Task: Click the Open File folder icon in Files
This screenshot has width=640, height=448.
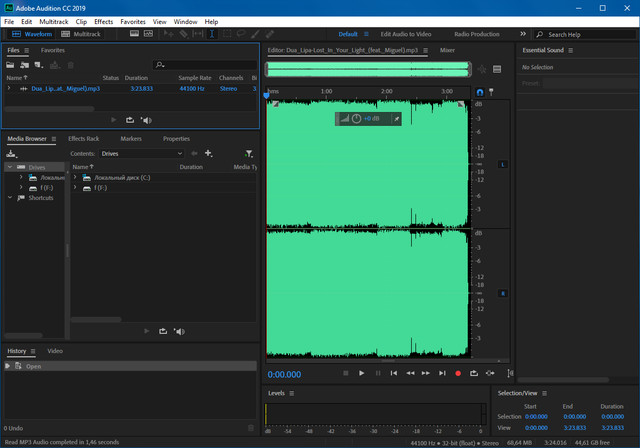Action: click(12, 65)
